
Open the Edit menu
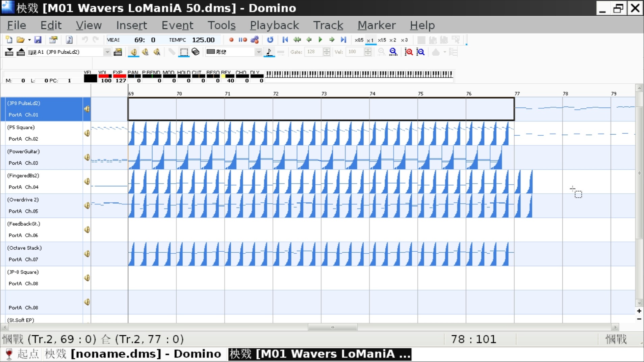51,25
